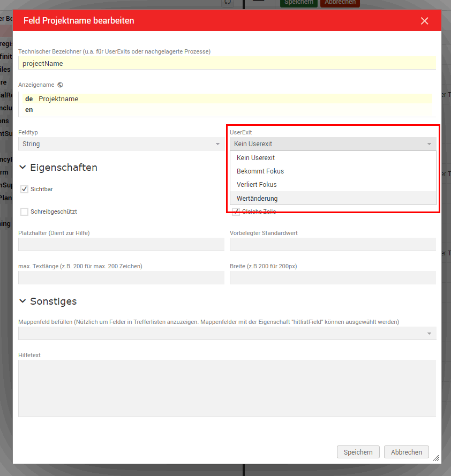Screen dimensions: 451x476
Task: Select the Bekommt Fokus option
Action: [333, 171]
